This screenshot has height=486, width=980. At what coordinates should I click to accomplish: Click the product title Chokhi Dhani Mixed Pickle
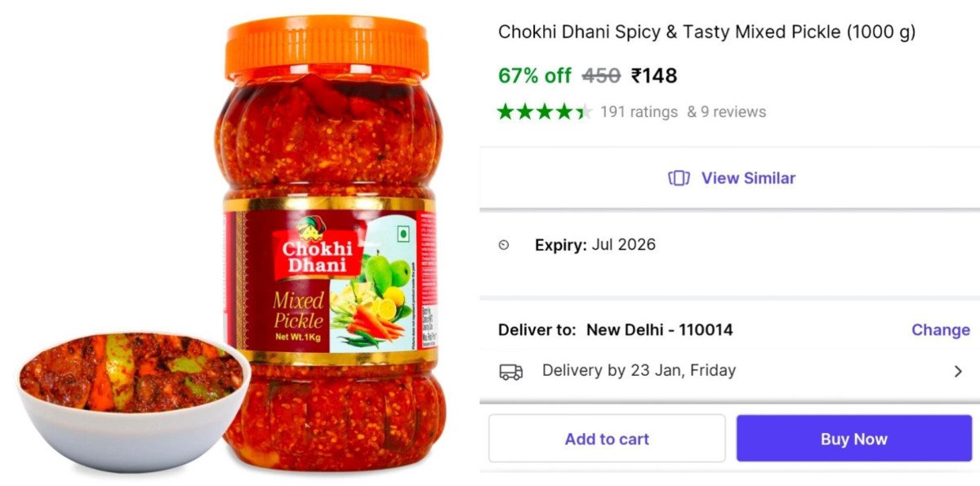(706, 32)
